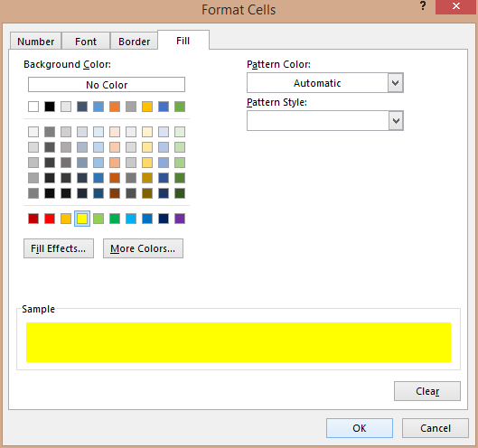
Task: Expand the Pattern Style dropdown arrow
Action: coord(396,121)
